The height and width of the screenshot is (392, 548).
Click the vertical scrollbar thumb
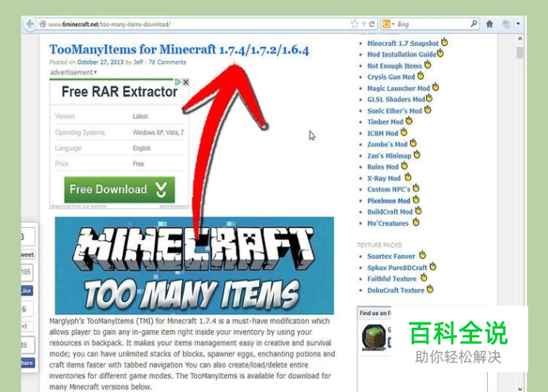click(520, 52)
